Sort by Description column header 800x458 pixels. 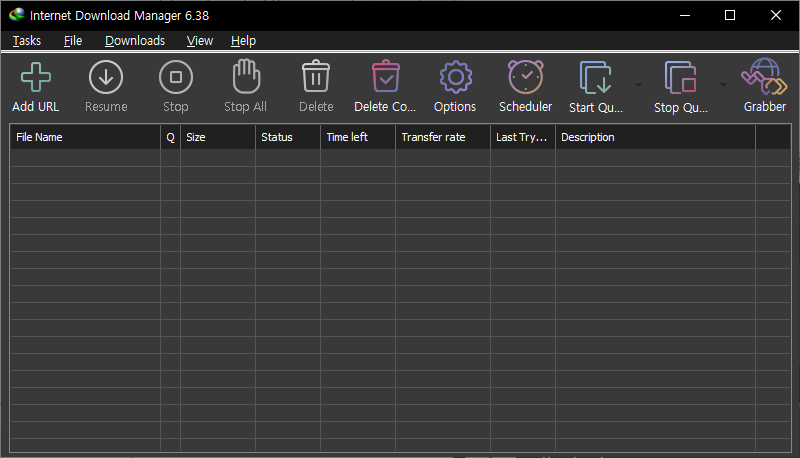[656, 137]
